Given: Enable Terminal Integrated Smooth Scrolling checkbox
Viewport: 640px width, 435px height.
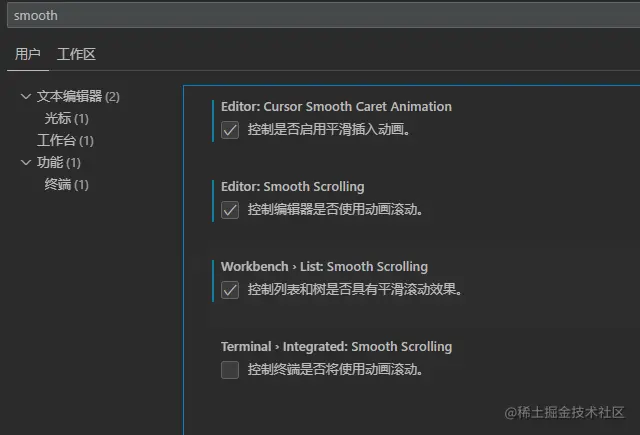Looking at the screenshot, I should pos(230,370).
